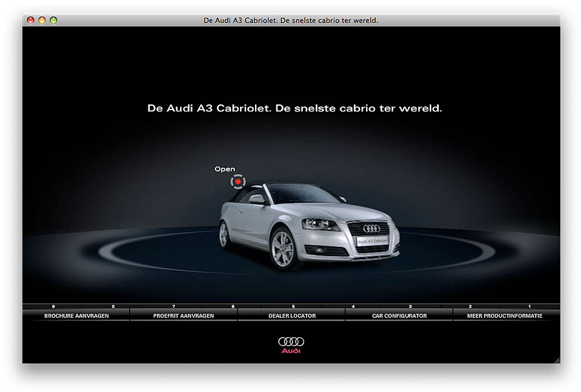Jump to countdown marker 9
Screen dimensions: 581x392
click(54, 306)
